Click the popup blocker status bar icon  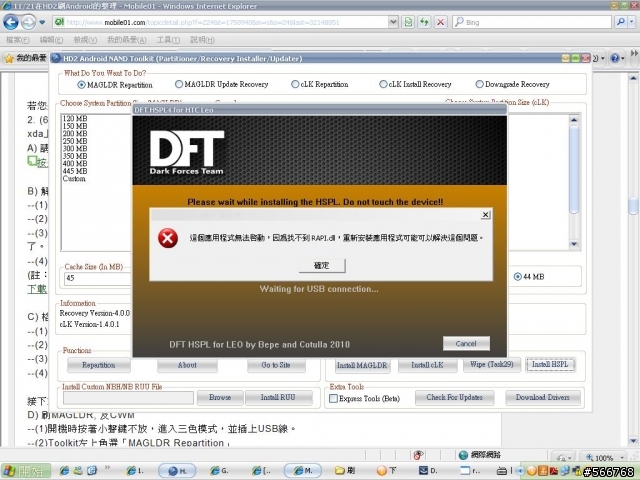(x=418, y=455)
